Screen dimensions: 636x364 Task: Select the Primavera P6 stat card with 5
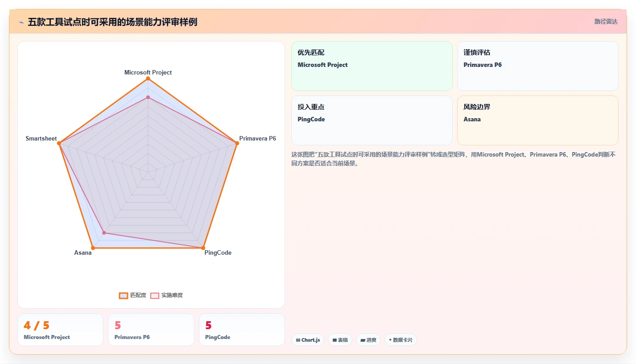coord(151,330)
